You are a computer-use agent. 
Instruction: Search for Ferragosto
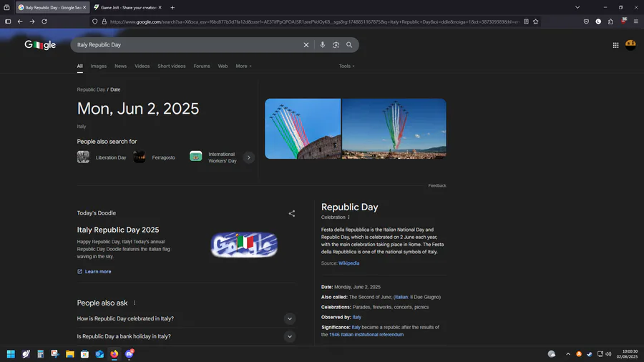coord(155,157)
